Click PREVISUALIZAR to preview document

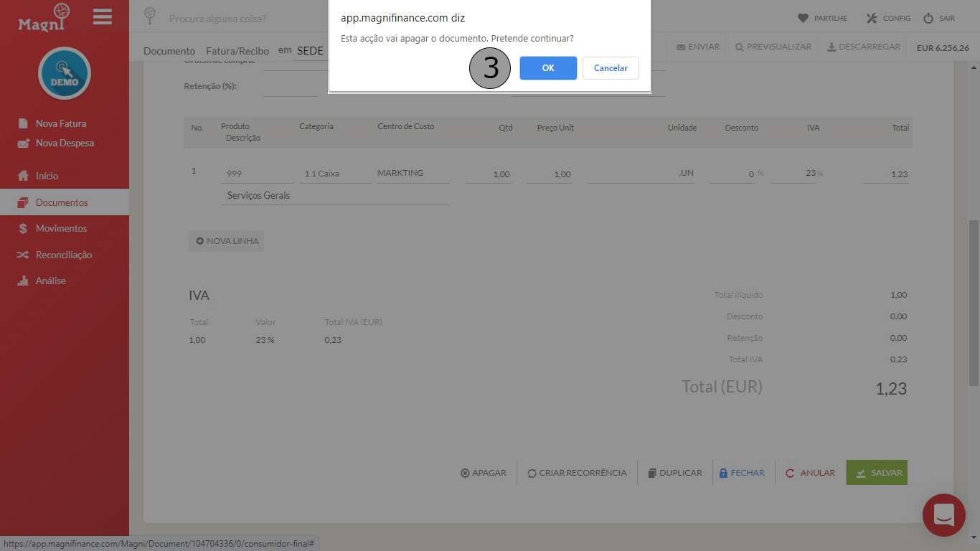773,47
